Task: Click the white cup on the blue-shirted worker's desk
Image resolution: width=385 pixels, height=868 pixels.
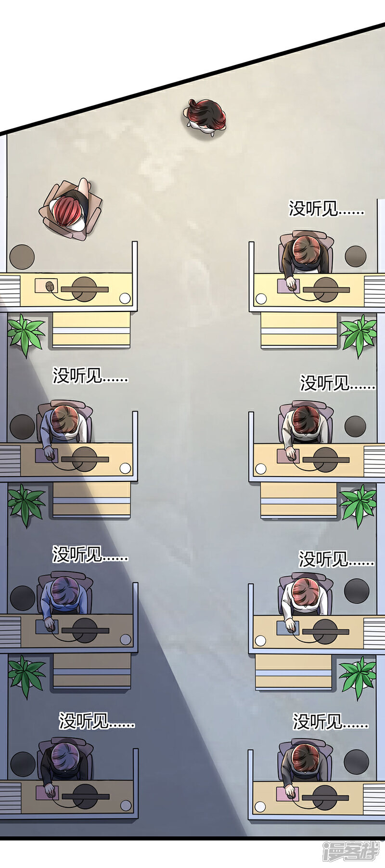Action: coord(126,639)
